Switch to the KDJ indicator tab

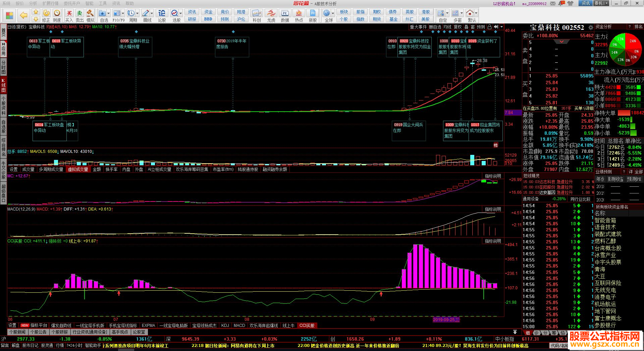tap(225, 326)
